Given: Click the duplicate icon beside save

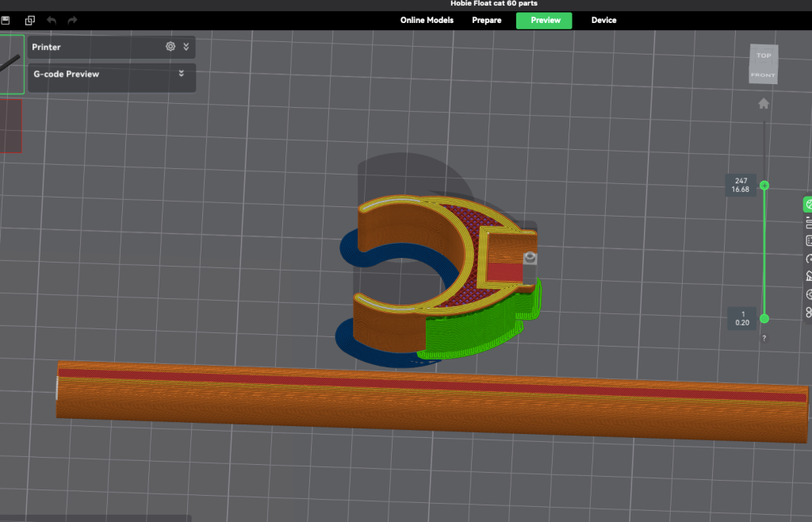Looking at the screenshot, I should pyautogui.click(x=30, y=20).
